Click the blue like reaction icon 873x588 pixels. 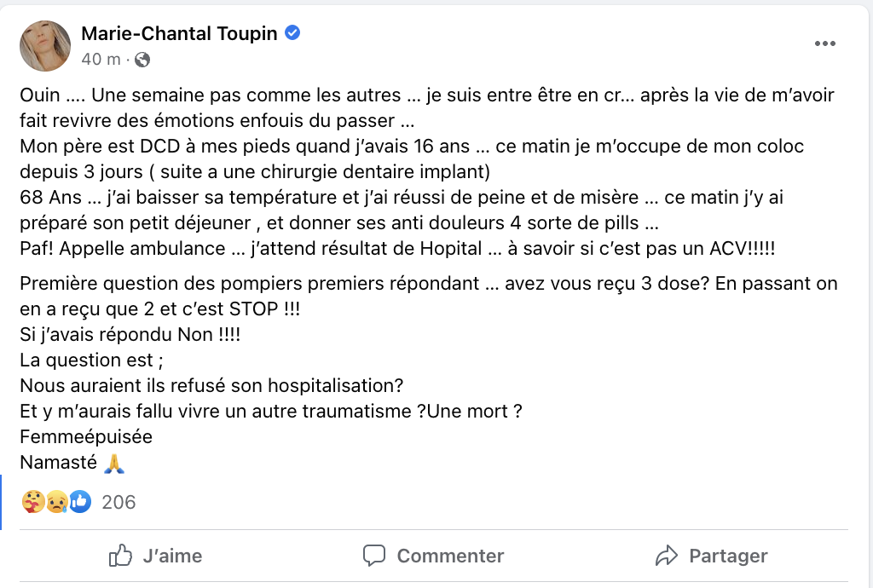point(80,502)
